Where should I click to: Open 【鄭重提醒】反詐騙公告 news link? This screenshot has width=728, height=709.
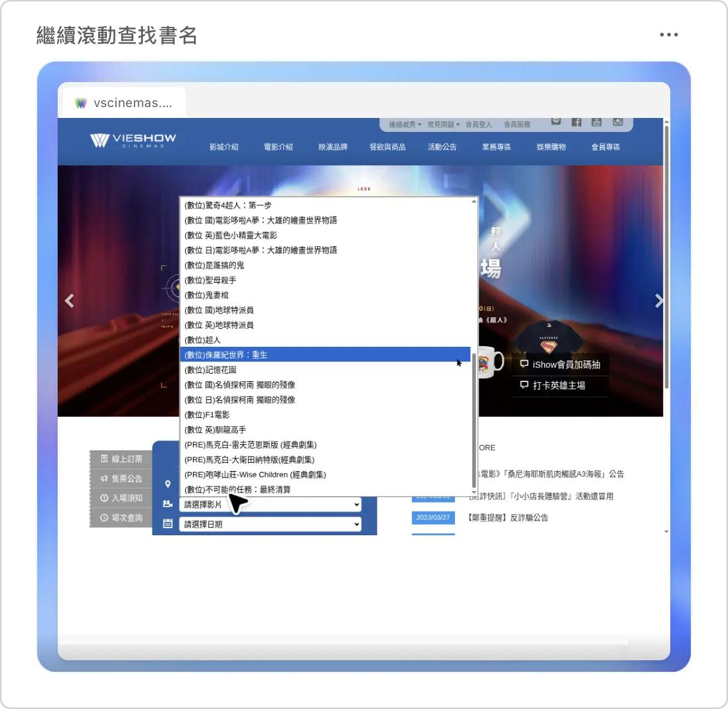pos(508,518)
